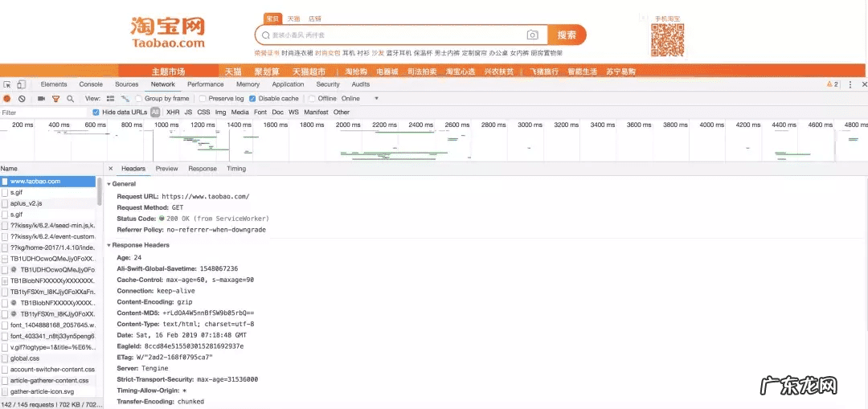The width and height of the screenshot is (868, 409).
Task: Uncheck Hide data URLs checkbox
Action: pos(96,112)
